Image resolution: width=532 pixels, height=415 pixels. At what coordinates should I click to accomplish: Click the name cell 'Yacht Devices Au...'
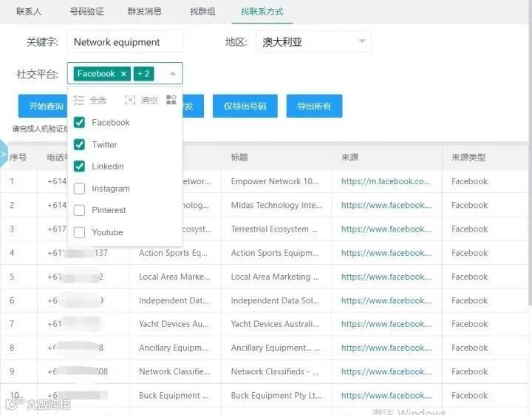click(174, 324)
